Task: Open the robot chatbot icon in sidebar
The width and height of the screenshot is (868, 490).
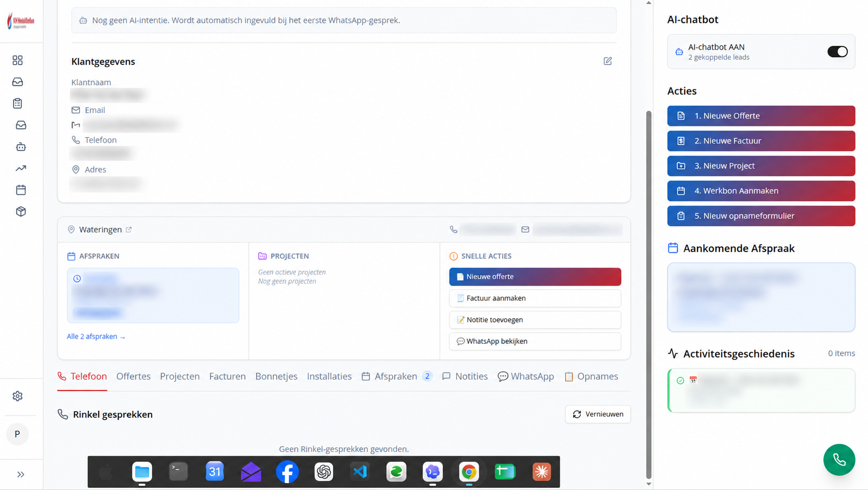Action: coord(21,147)
